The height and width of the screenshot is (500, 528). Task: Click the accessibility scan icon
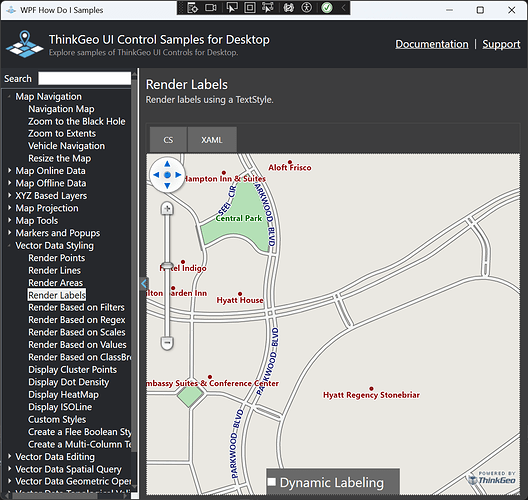306,8
